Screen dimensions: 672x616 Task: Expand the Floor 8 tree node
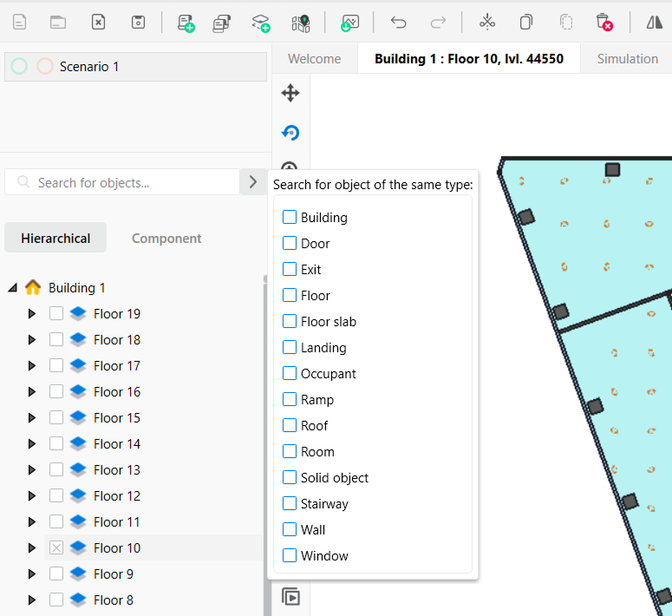(32, 600)
